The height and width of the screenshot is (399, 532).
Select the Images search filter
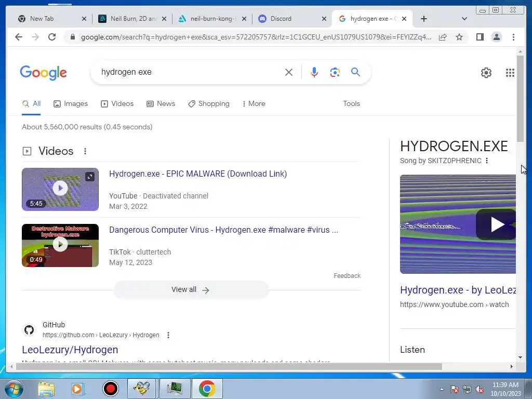pos(71,104)
